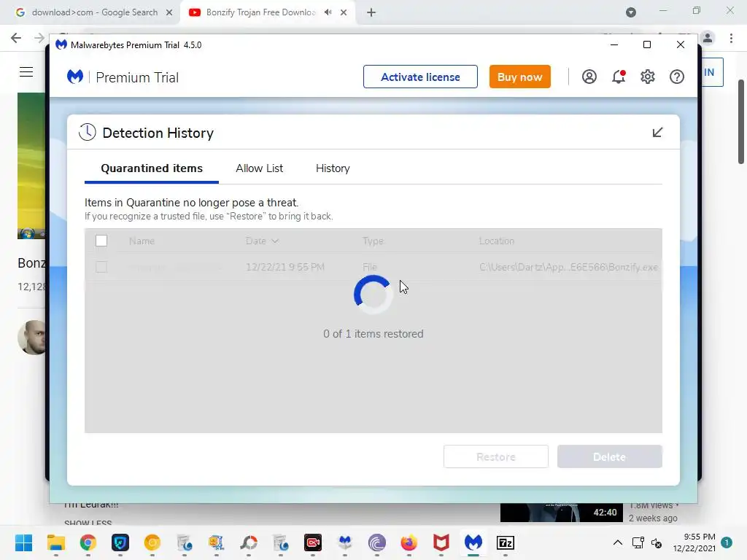Image resolution: width=747 pixels, height=560 pixels.
Task: Click the Name column header
Action: coord(142,241)
